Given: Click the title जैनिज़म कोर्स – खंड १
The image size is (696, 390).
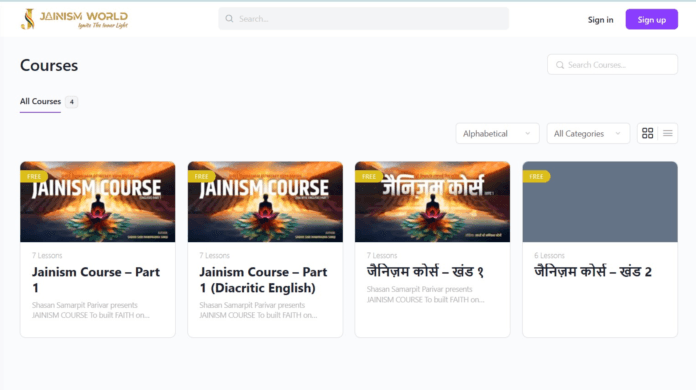Looking at the screenshot, I should [425, 271].
